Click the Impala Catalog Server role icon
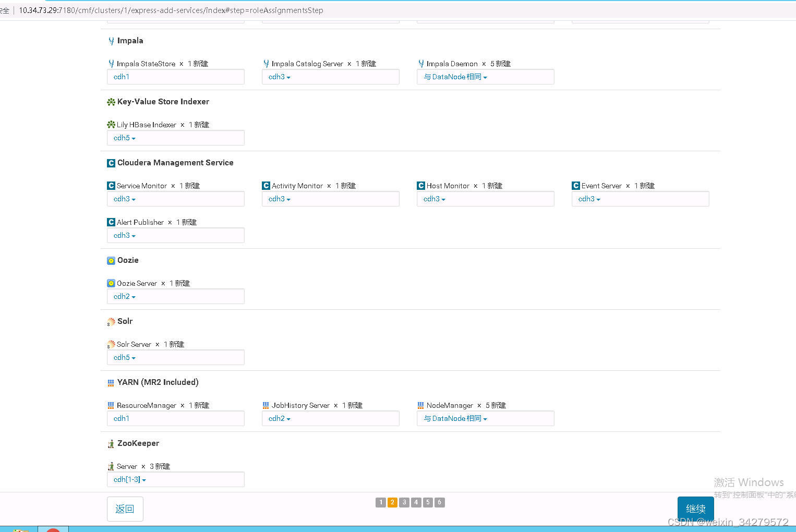 pyautogui.click(x=266, y=64)
